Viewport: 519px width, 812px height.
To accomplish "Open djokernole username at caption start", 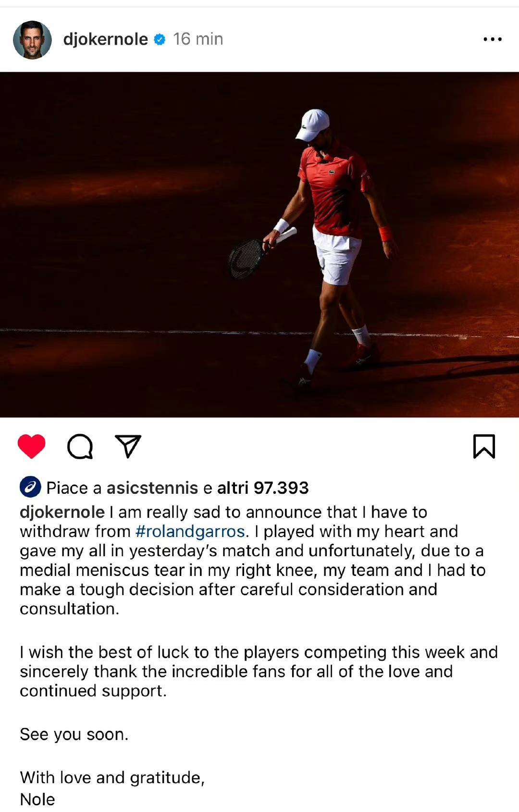I will [62, 512].
